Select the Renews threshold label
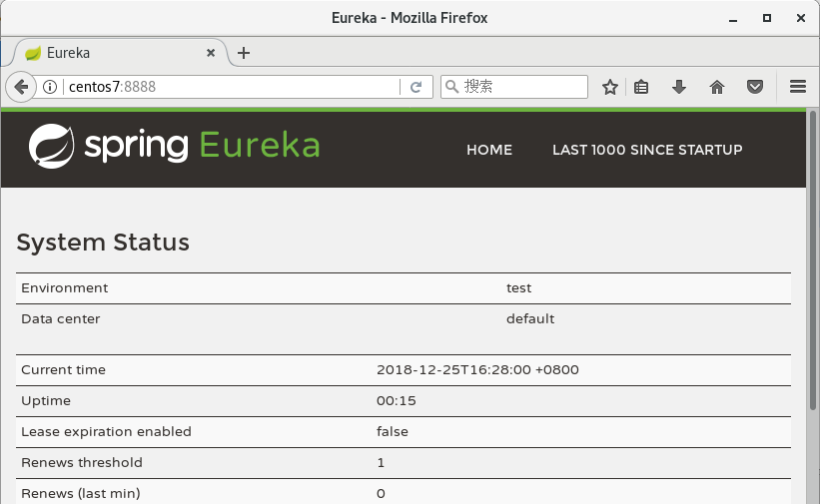820x504 pixels. [x=82, y=463]
